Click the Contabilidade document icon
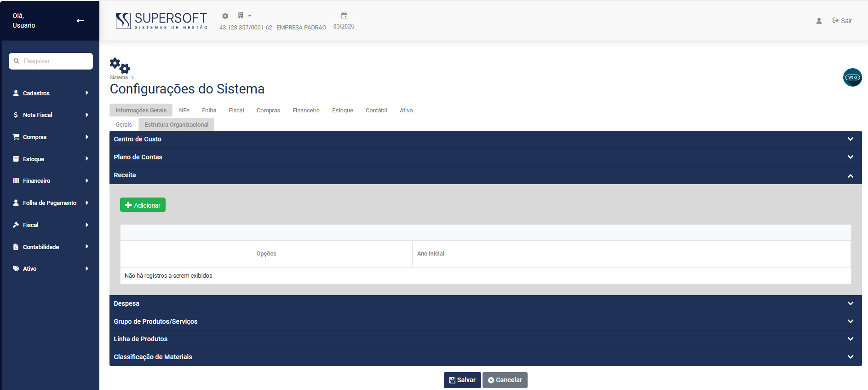This screenshot has width=868, height=390. point(16,247)
